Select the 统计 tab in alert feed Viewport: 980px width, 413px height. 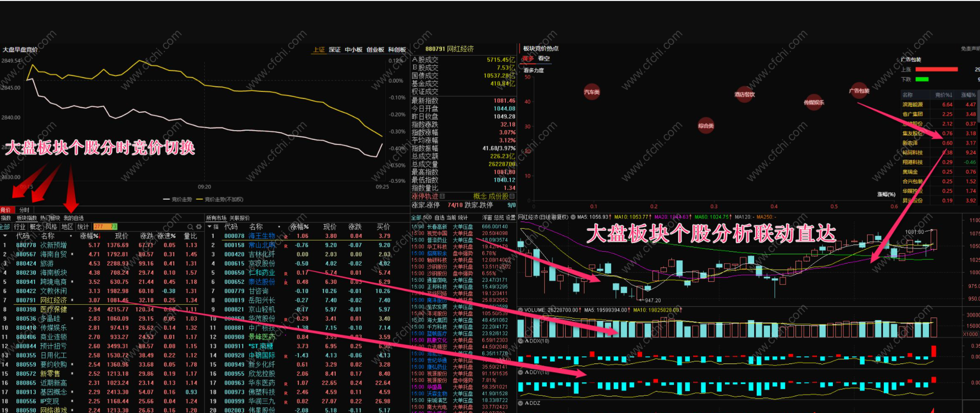pyautogui.click(x=463, y=218)
